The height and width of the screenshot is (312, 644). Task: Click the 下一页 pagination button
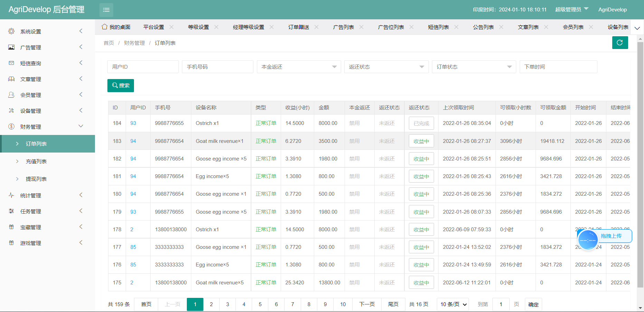pos(367,304)
